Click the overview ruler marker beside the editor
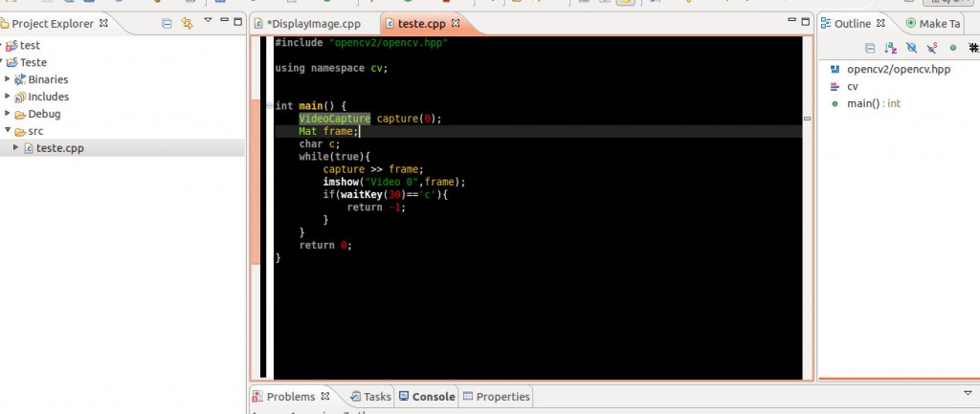The height and width of the screenshot is (414, 980). (x=807, y=119)
